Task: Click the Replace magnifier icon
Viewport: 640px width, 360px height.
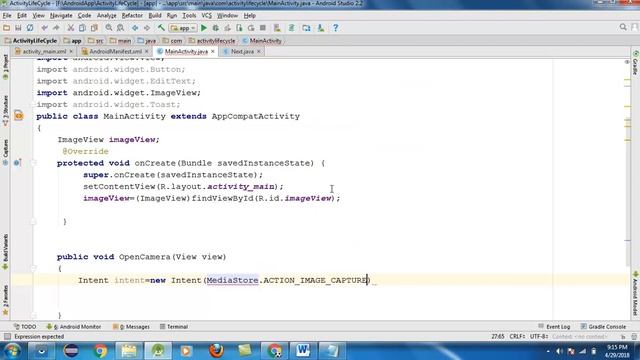Action: click(121, 28)
